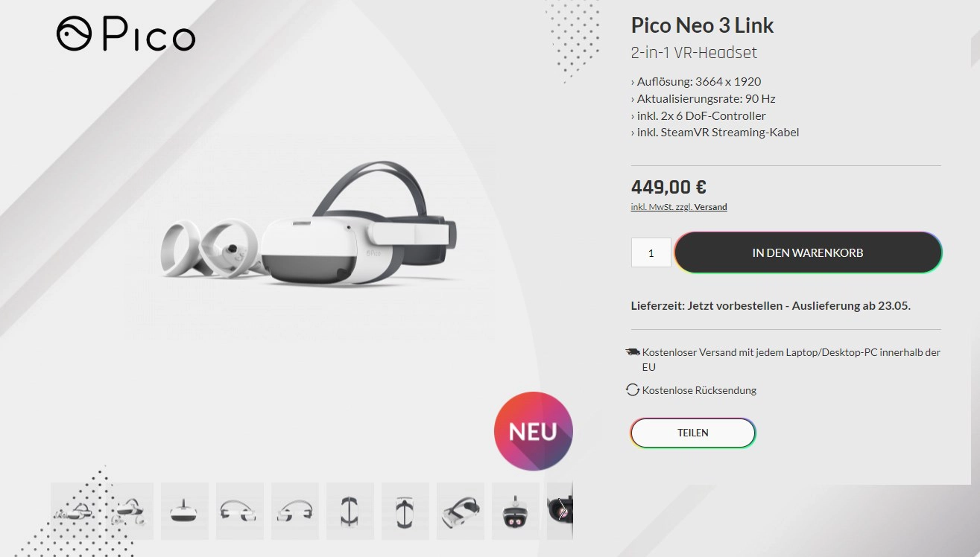Click the quantity input field
This screenshot has width=980, height=557.
[651, 252]
